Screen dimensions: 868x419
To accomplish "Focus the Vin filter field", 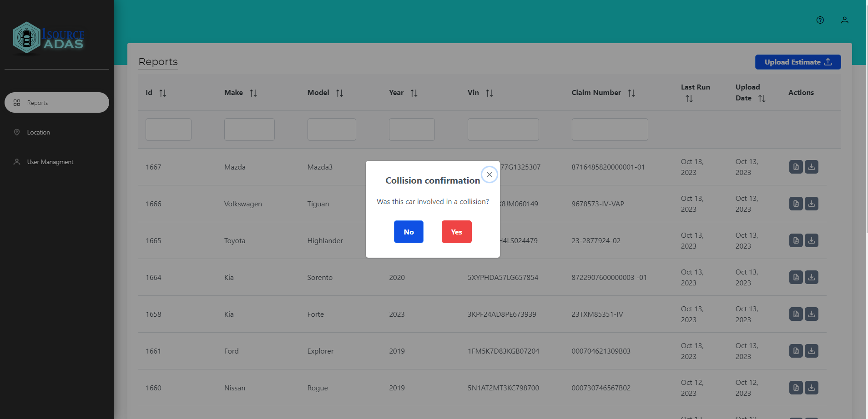I will point(503,130).
